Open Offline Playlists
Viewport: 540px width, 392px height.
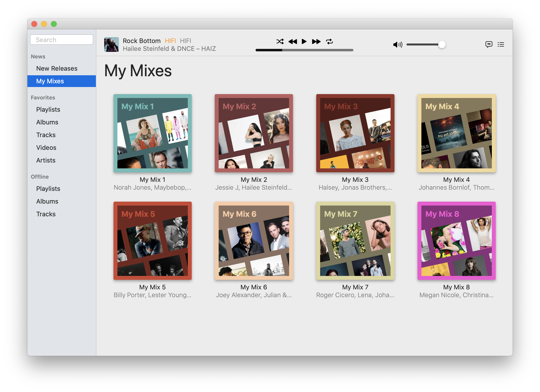pyautogui.click(x=62, y=189)
